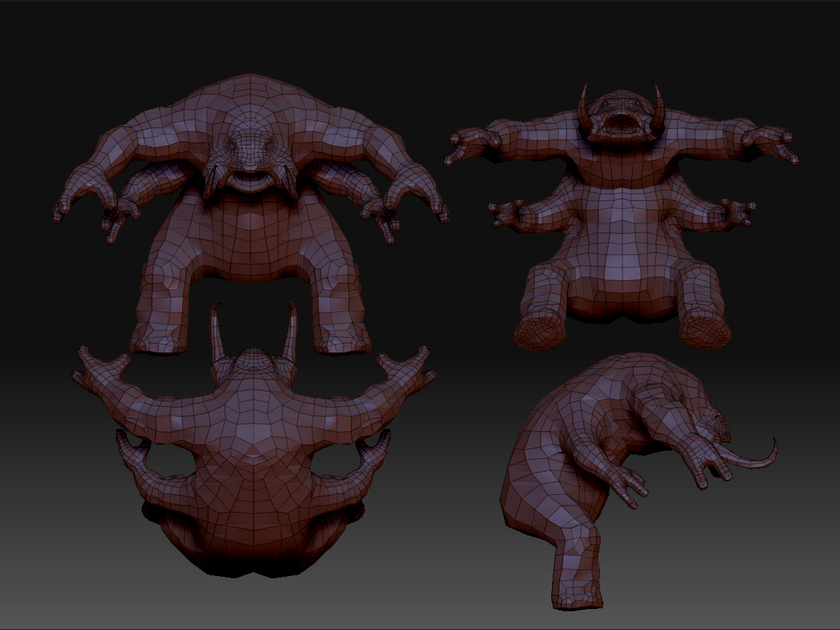Select the side profile view of the creature
Image resolution: width=840 pixels, height=630 pixels.
tap(637, 481)
